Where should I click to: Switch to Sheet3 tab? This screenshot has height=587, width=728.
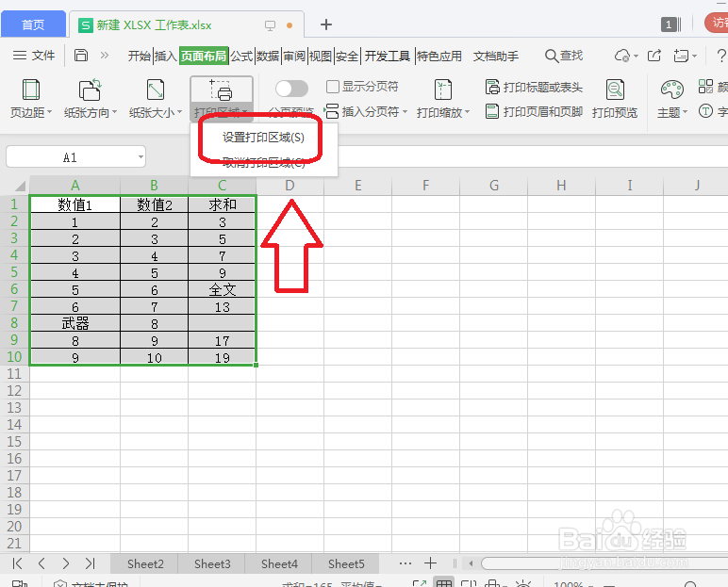click(x=212, y=563)
